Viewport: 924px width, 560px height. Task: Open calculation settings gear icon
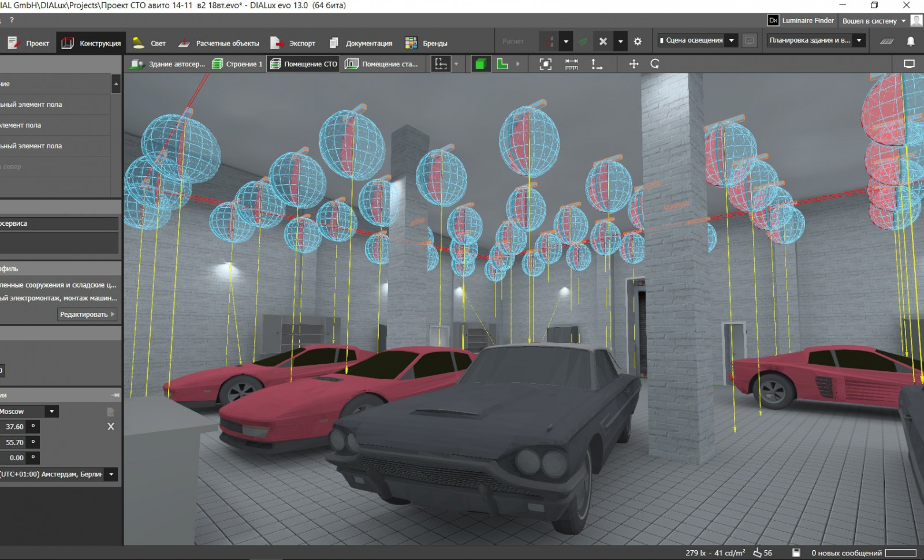[638, 42]
